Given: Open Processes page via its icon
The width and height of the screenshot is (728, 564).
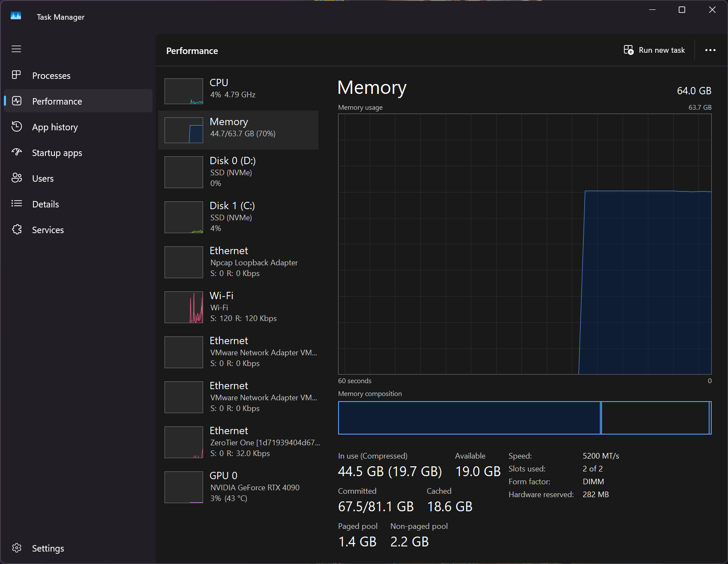Looking at the screenshot, I should click(16, 75).
